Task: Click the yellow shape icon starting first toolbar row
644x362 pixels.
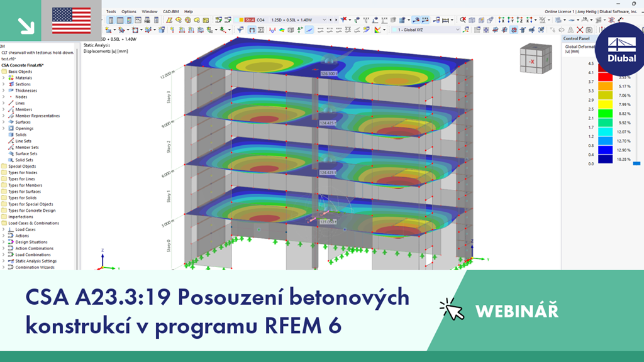Action: [x=169, y=19]
